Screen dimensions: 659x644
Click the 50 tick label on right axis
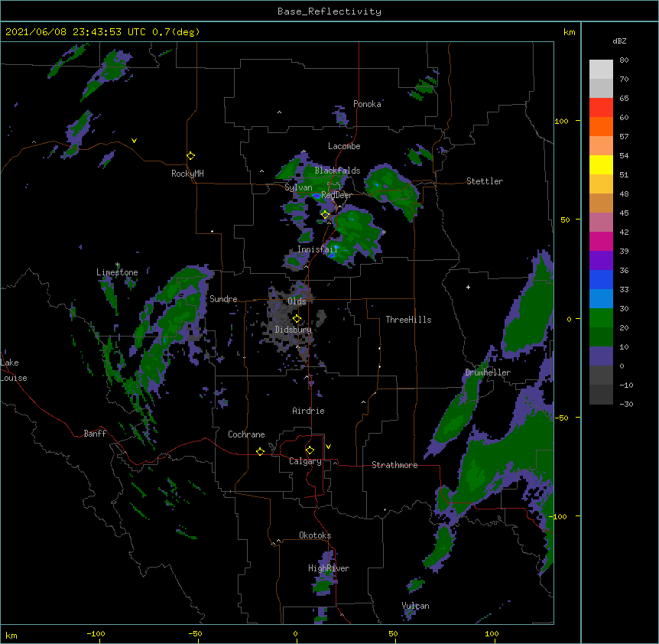[565, 220]
